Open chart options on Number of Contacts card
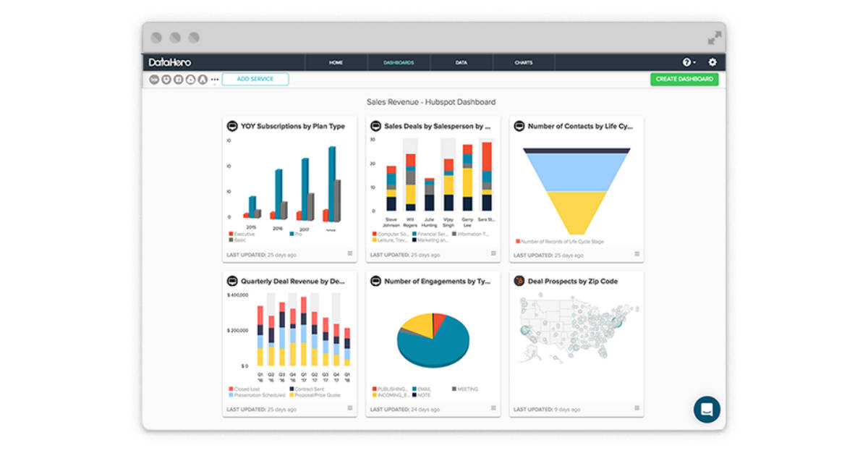Viewport: 868px width, 456px height. [637, 253]
